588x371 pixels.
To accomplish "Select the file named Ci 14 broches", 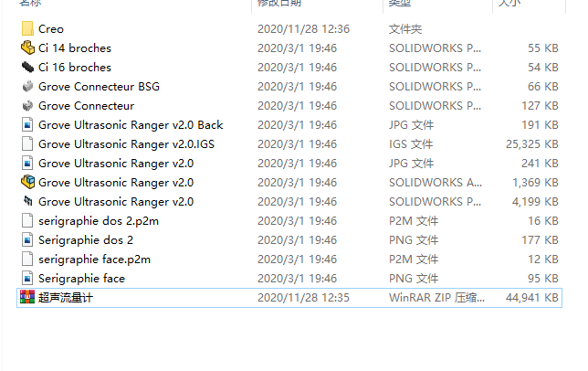I will click(x=75, y=48).
